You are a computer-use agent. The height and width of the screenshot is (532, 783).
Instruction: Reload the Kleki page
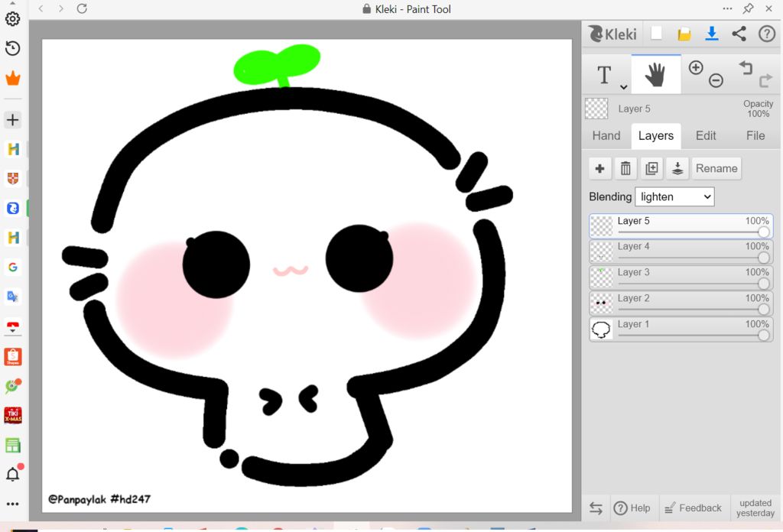(x=82, y=8)
